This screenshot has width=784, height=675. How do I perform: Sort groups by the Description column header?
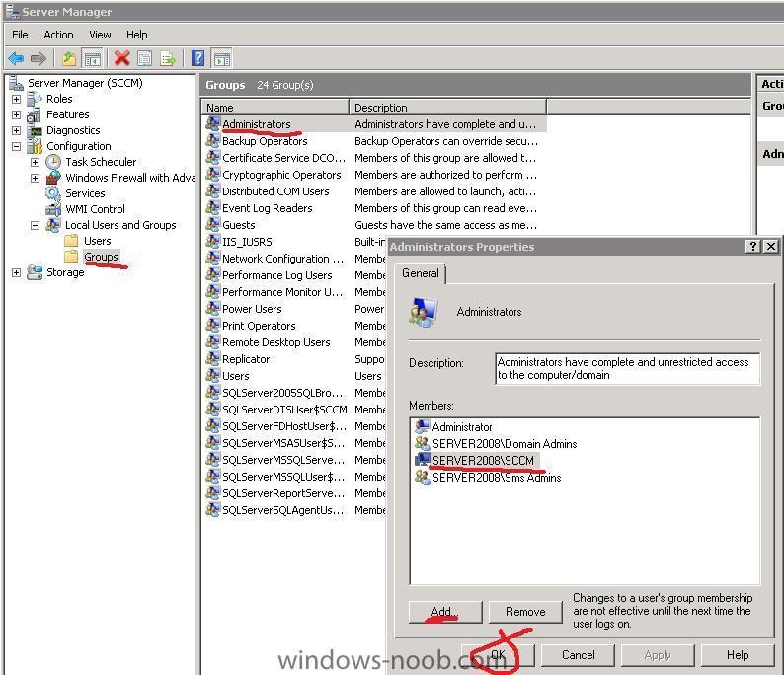pos(447,108)
